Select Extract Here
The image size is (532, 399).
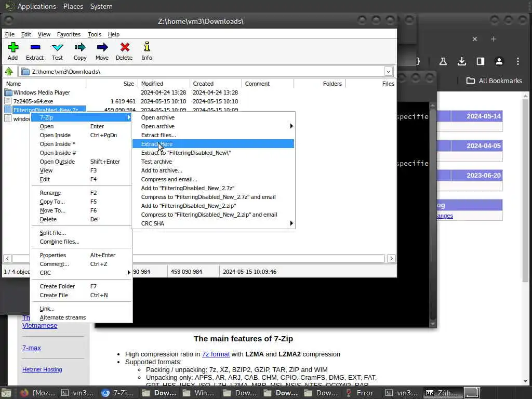[x=213, y=144]
